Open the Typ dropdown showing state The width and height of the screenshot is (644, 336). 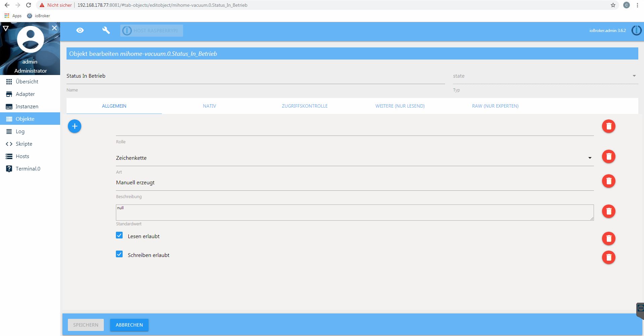pos(545,76)
